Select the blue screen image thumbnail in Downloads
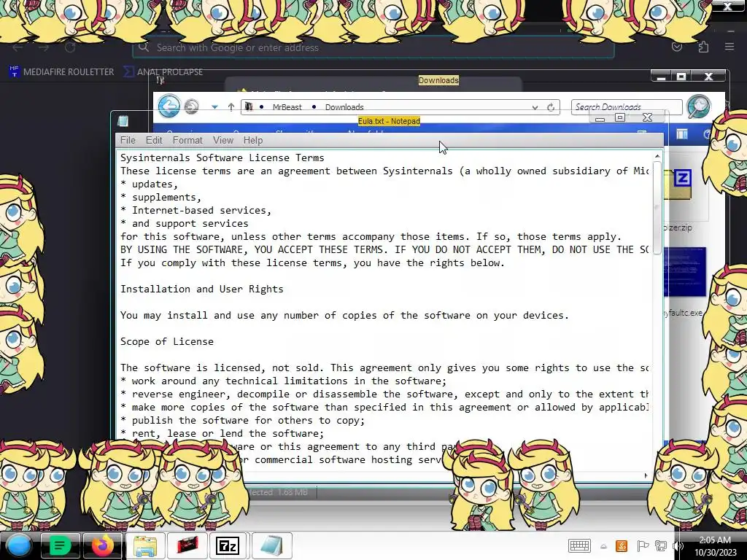 (684, 271)
